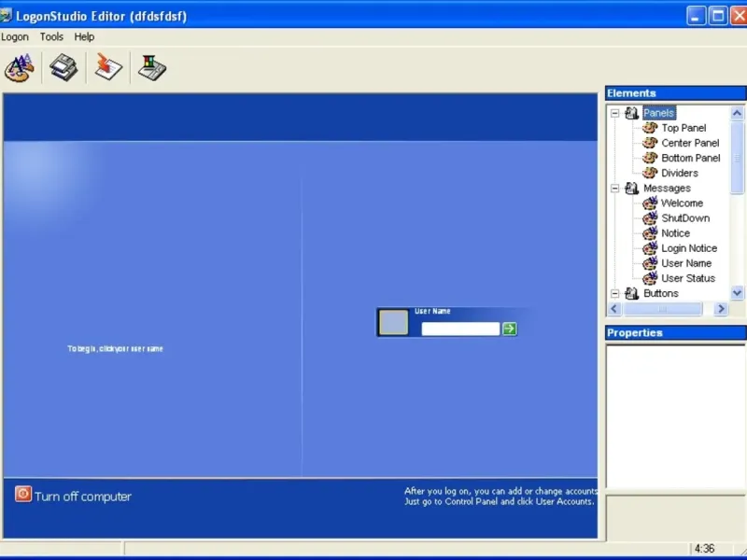This screenshot has height=560, width=747.
Task: Minimize the LogonStudio Editor window
Action: point(696,16)
